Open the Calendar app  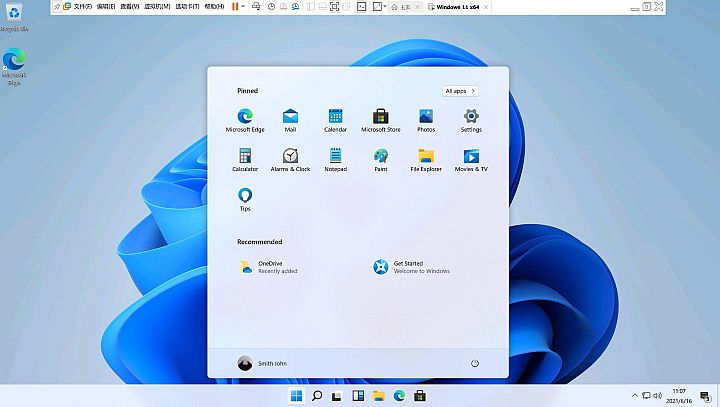[x=335, y=120]
